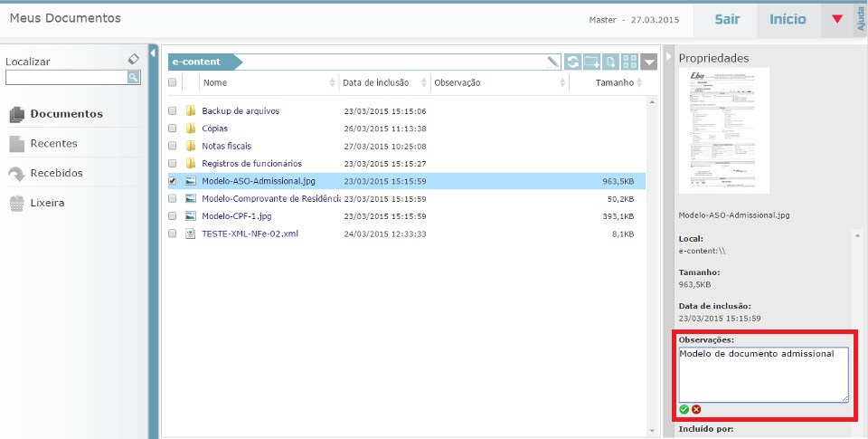Check the Modelo-CPF-1.jpg checkbox

tap(172, 216)
